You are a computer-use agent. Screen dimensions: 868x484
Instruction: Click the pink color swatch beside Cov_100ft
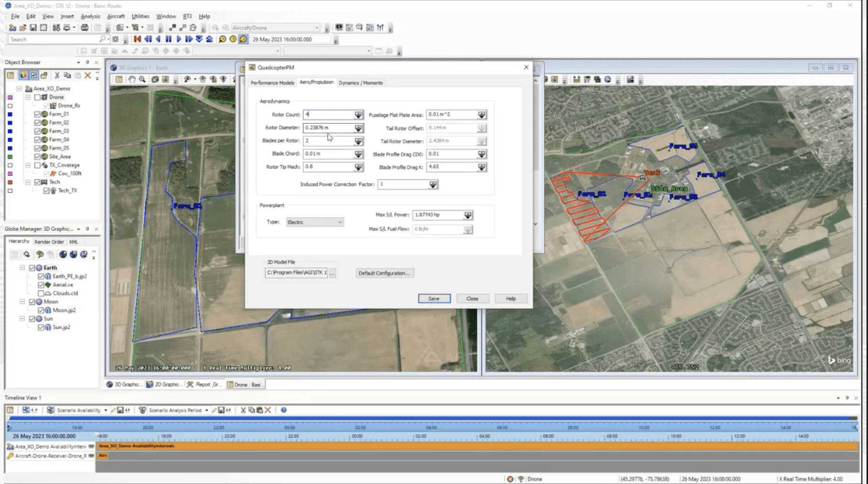(x=10, y=174)
